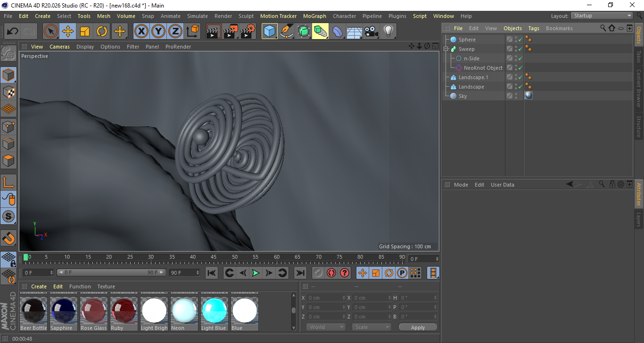Open Attributes Mode menu
The image size is (644, 343).
coord(461,185)
